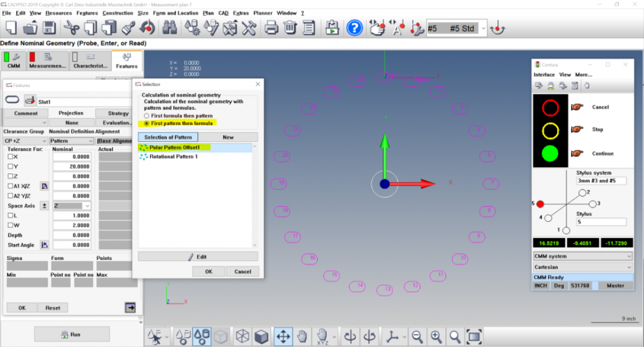The width and height of the screenshot is (644, 347).
Task: Show the shaded solid cube view
Action: click(x=261, y=336)
